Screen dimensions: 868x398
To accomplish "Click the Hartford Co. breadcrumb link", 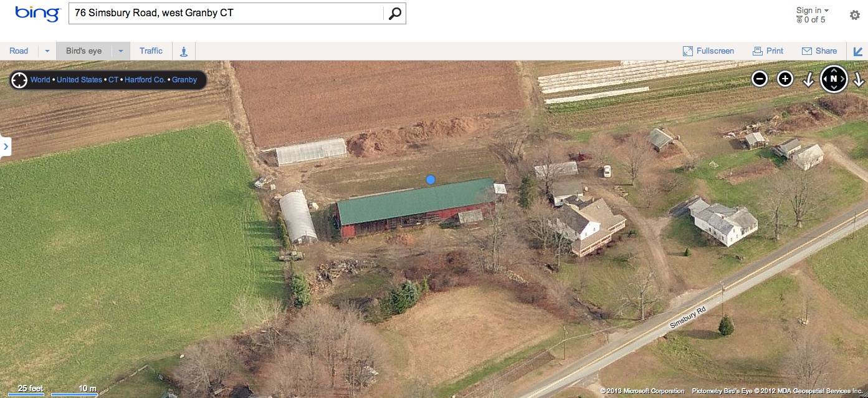I will pos(145,80).
